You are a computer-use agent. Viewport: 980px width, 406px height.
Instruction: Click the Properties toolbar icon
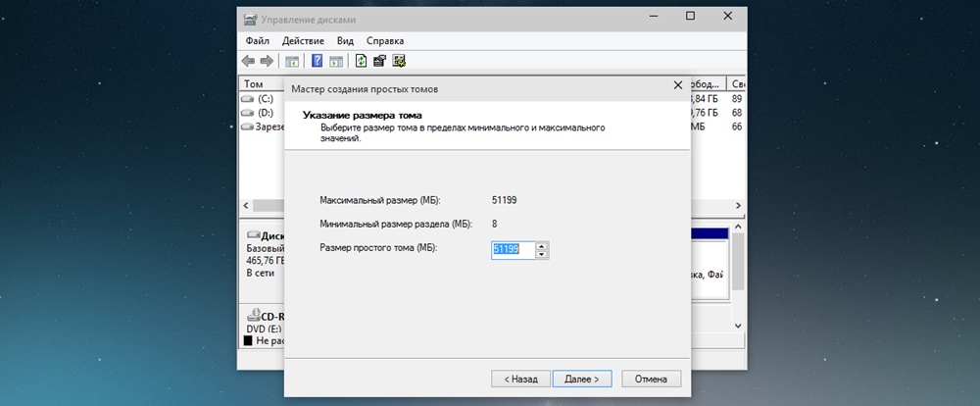tap(379, 61)
